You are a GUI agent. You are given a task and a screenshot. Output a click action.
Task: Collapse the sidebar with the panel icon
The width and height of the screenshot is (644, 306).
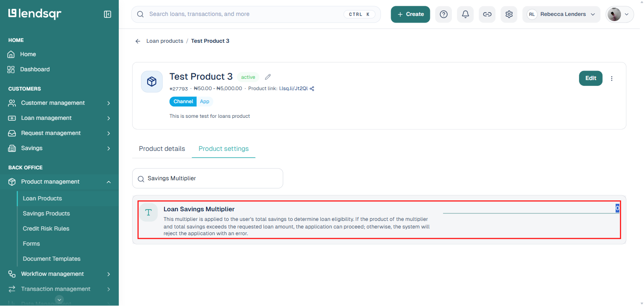click(x=107, y=14)
